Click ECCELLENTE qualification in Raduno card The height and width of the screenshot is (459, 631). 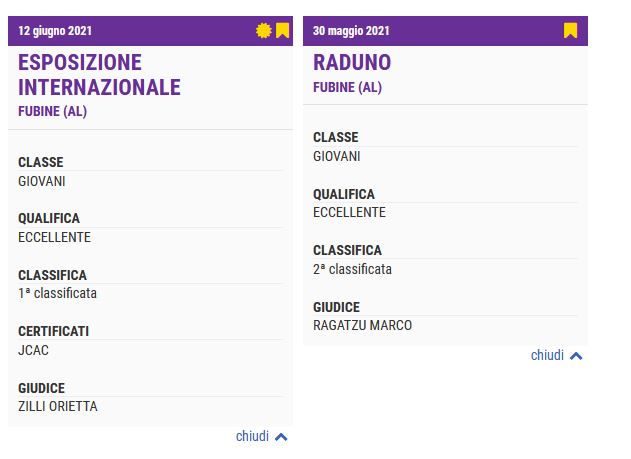tap(349, 212)
